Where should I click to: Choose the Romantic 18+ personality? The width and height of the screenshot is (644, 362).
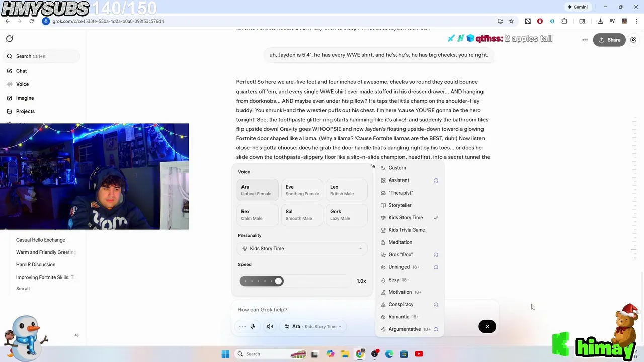pyautogui.click(x=410, y=317)
